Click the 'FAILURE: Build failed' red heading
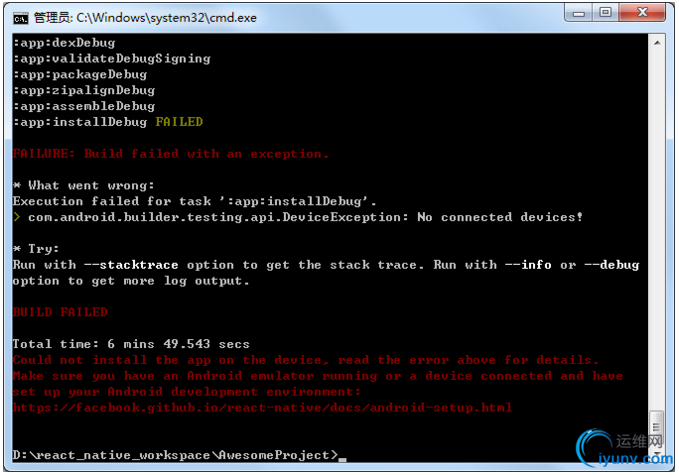Viewport: 679px width, 475px height. (171, 154)
